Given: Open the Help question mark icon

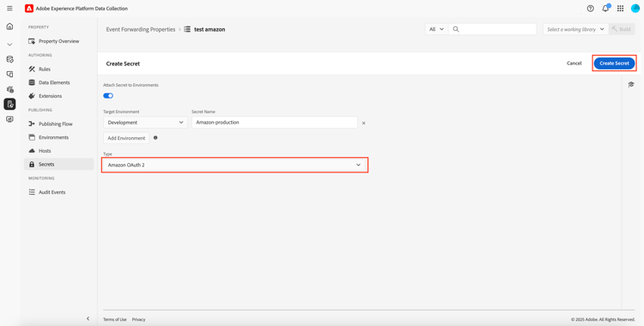Looking at the screenshot, I should pos(590,9).
